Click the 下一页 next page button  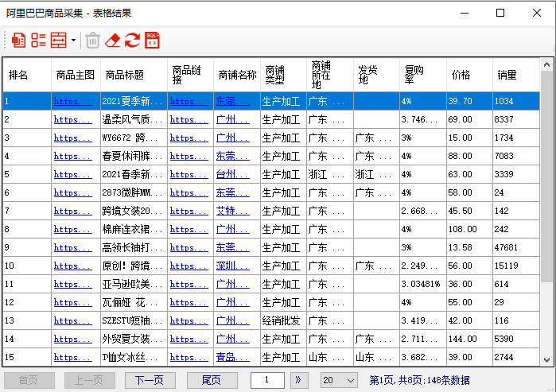tap(150, 380)
